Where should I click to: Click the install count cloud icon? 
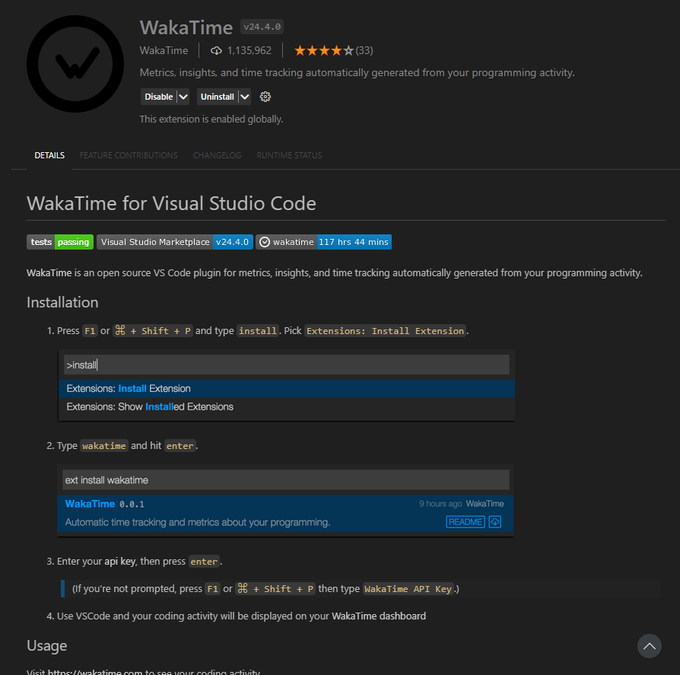(216, 51)
